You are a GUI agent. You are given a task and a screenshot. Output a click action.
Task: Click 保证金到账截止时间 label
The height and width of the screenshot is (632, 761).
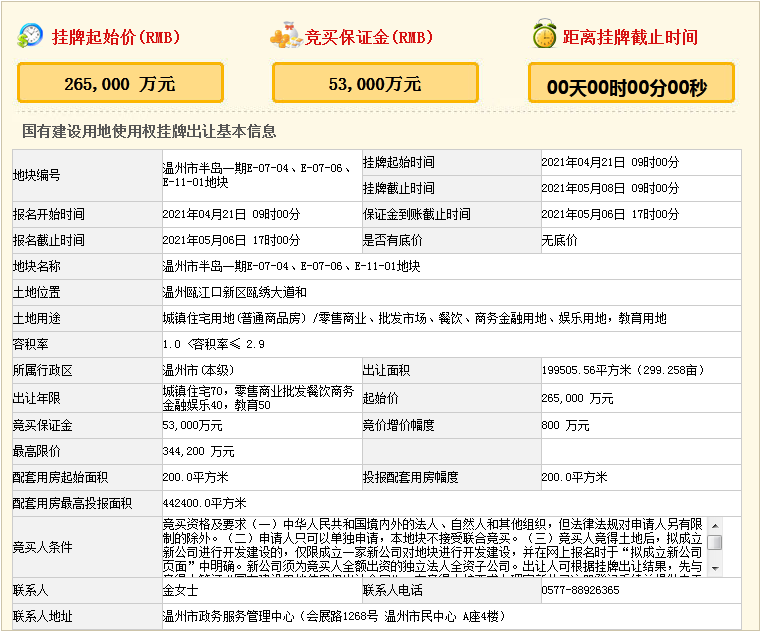pyautogui.click(x=416, y=214)
